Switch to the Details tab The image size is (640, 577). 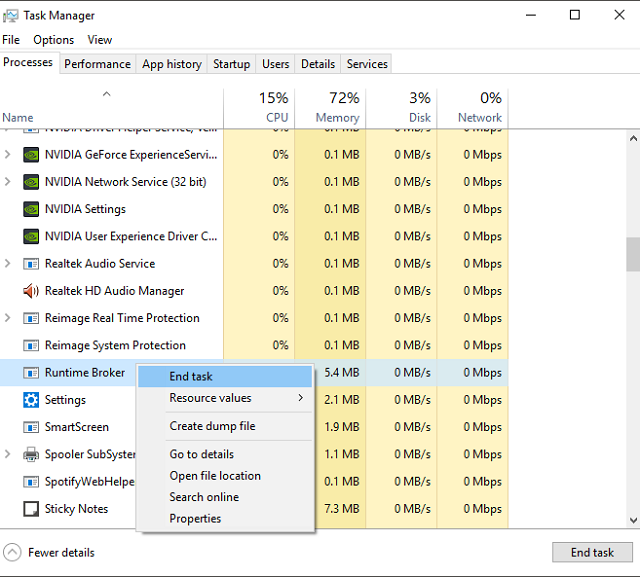318,64
